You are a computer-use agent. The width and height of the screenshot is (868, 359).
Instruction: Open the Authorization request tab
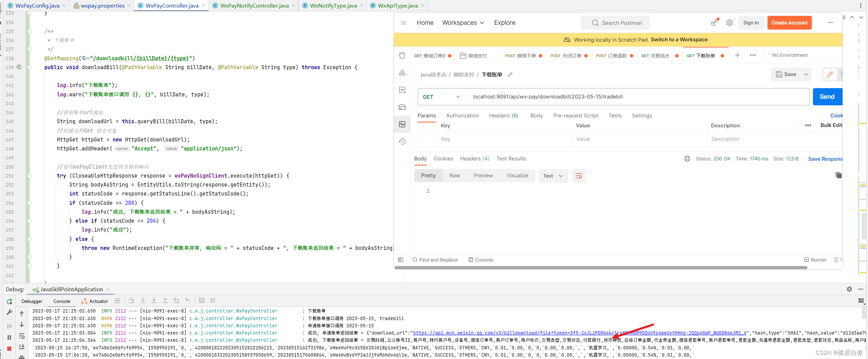click(462, 116)
